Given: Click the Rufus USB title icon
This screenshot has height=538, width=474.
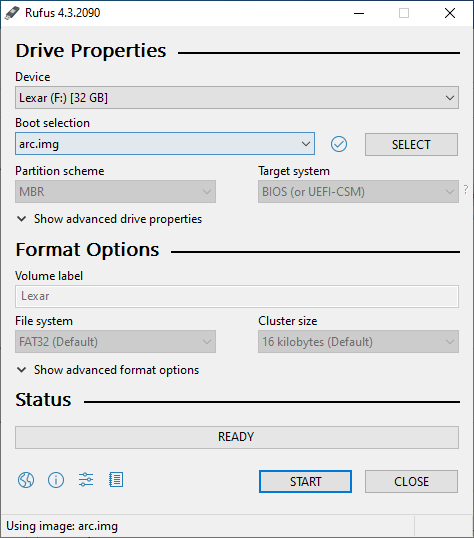Looking at the screenshot, I should click(x=12, y=13).
